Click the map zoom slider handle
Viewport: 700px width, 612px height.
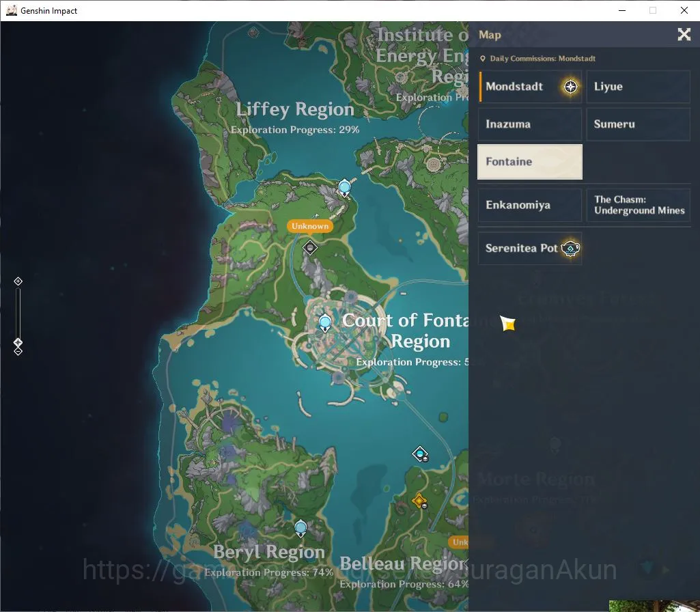click(18, 343)
